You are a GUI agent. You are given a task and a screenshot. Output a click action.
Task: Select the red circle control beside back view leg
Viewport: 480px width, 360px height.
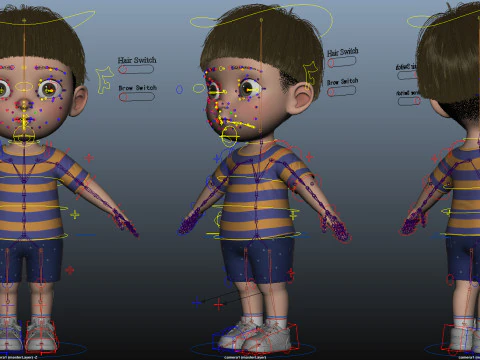450,280
